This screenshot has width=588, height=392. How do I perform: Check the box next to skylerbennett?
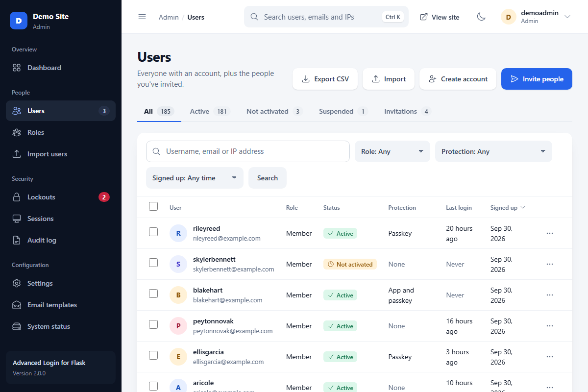[153, 263]
